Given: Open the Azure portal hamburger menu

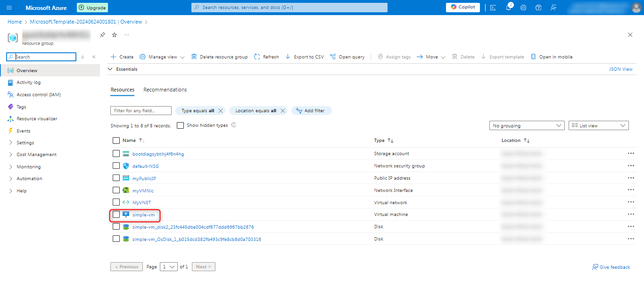Looking at the screenshot, I should point(9,8).
